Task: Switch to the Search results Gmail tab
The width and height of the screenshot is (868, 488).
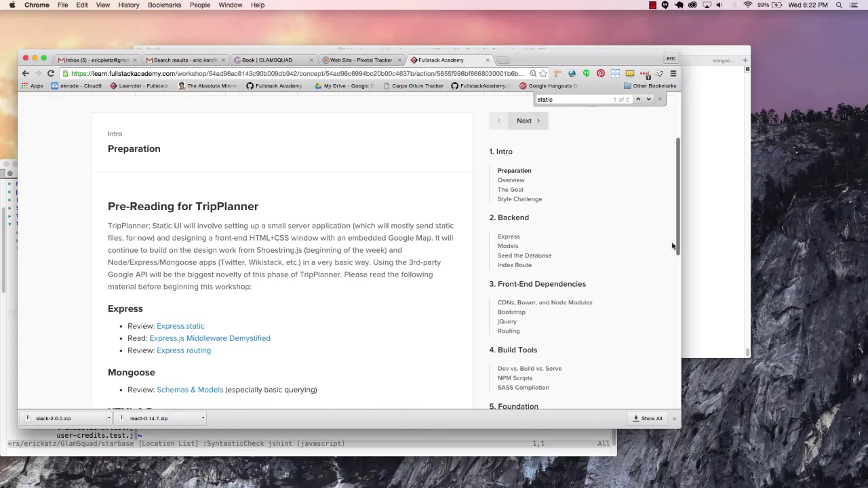Action: [184, 60]
